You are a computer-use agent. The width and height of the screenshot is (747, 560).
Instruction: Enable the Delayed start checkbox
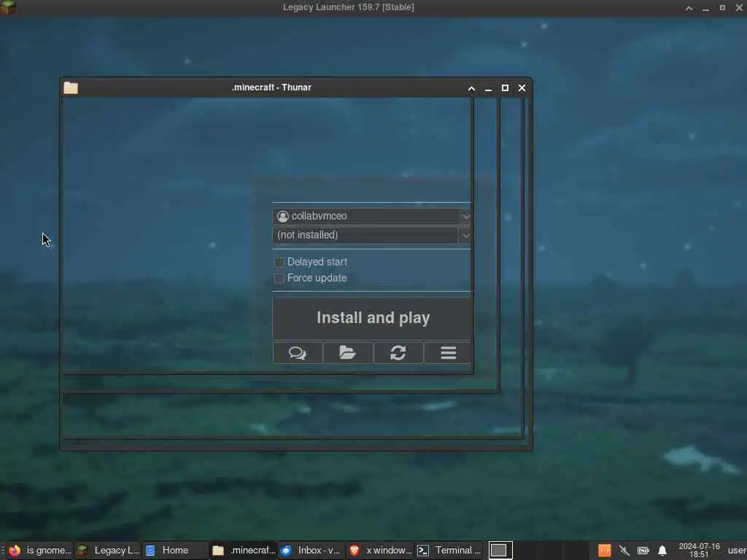279,262
